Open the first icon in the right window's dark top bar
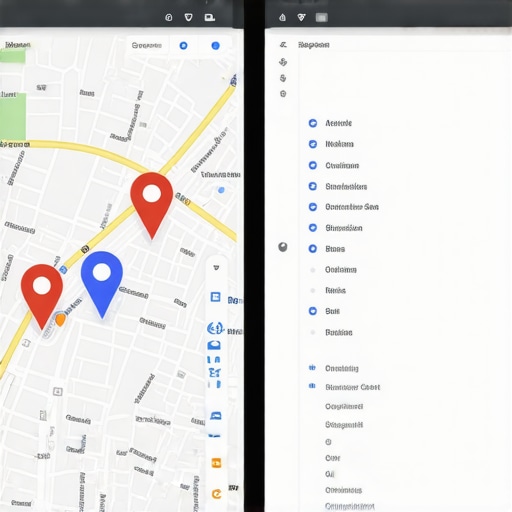 [282, 17]
